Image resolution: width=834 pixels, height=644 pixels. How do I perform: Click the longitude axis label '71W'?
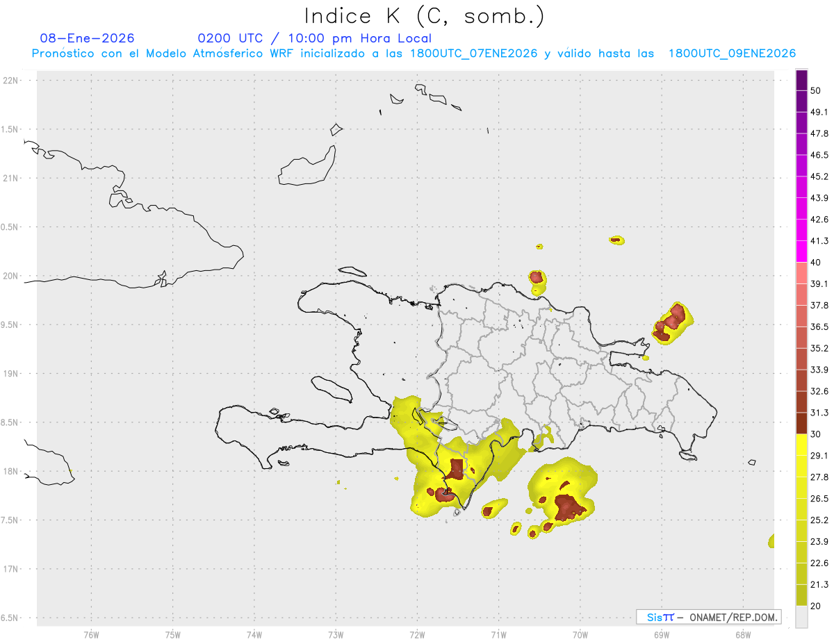coord(498,634)
